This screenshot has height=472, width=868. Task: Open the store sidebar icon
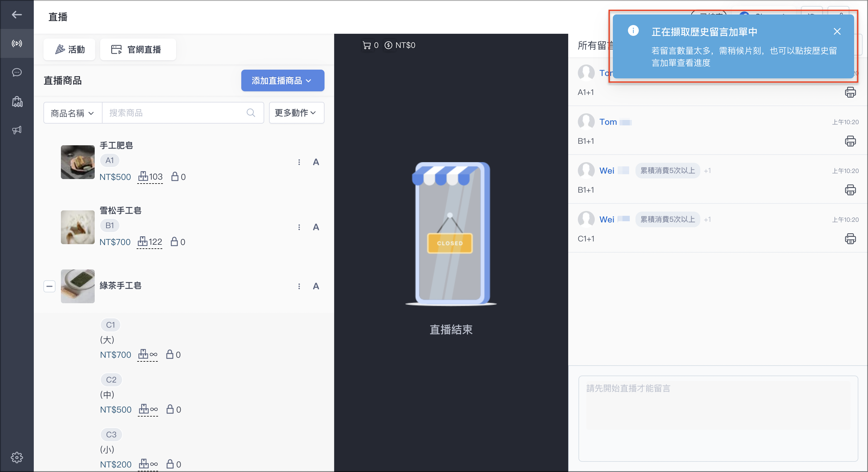[x=17, y=101]
